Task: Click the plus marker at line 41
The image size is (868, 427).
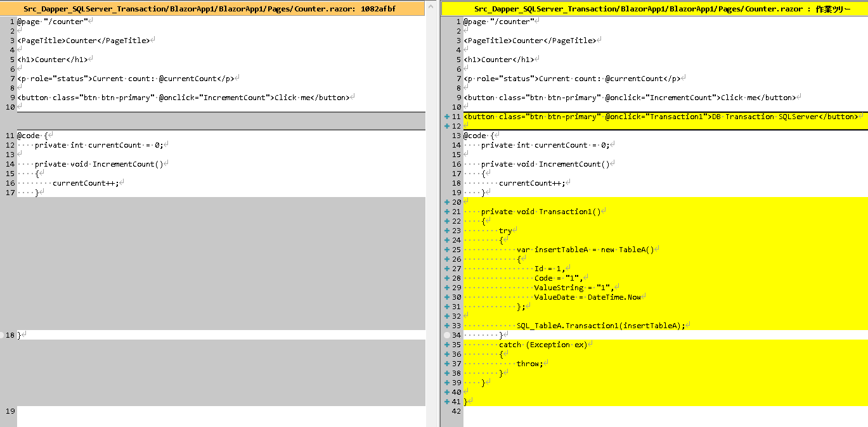Action: coord(448,402)
